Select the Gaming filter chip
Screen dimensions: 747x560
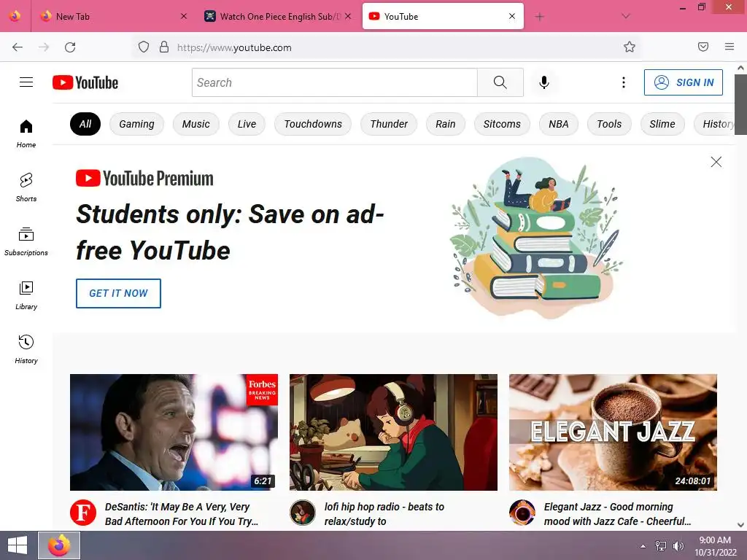click(136, 124)
